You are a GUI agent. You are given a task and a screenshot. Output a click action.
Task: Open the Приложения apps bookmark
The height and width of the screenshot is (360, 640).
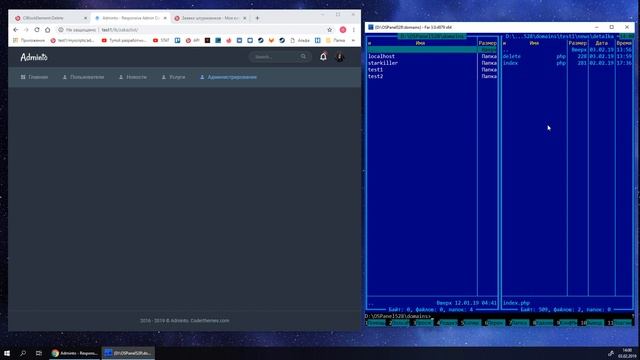pos(29,40)
